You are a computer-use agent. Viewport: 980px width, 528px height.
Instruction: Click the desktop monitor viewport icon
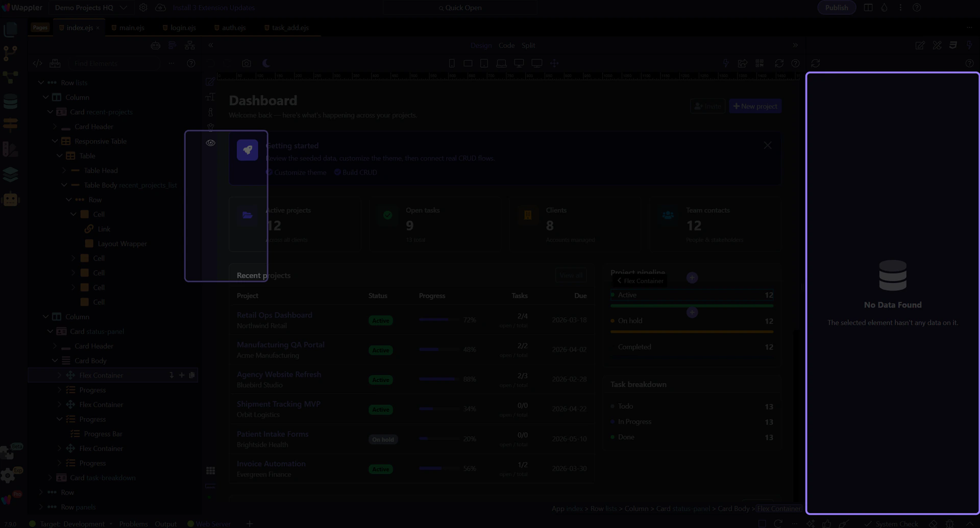[519, 64]
